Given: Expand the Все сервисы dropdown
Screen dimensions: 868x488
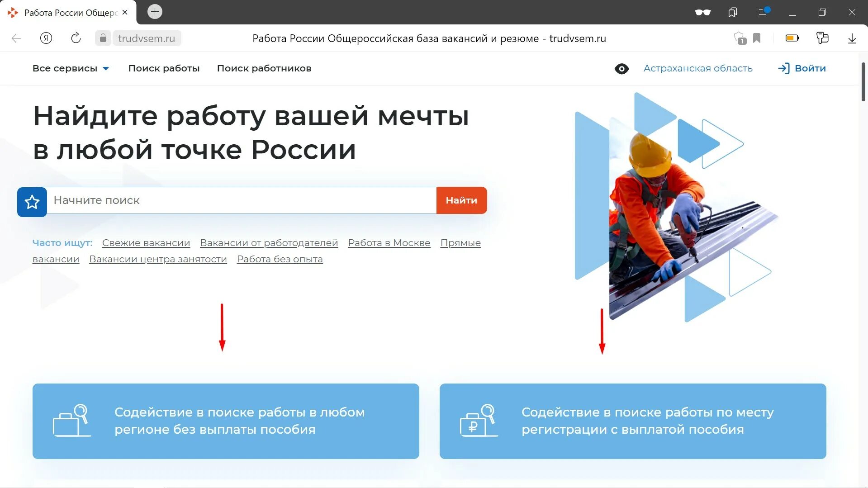Looking at the screenshot, I should coord(71,68).
